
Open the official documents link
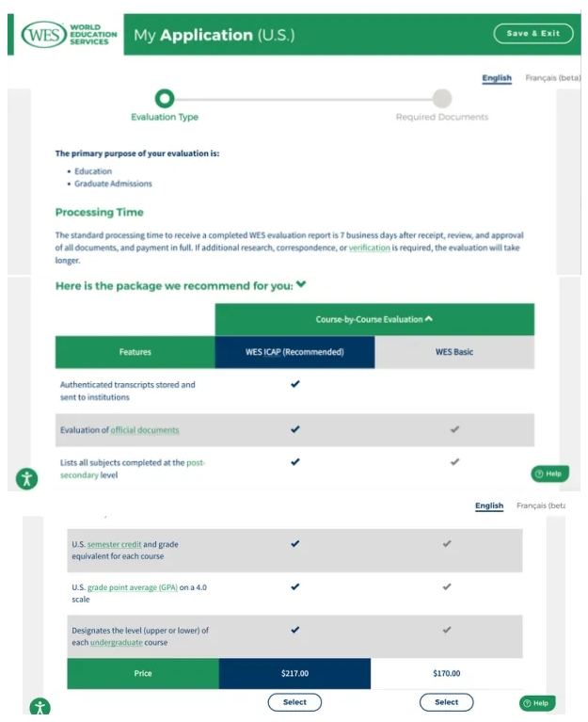(x=145, y=430)
